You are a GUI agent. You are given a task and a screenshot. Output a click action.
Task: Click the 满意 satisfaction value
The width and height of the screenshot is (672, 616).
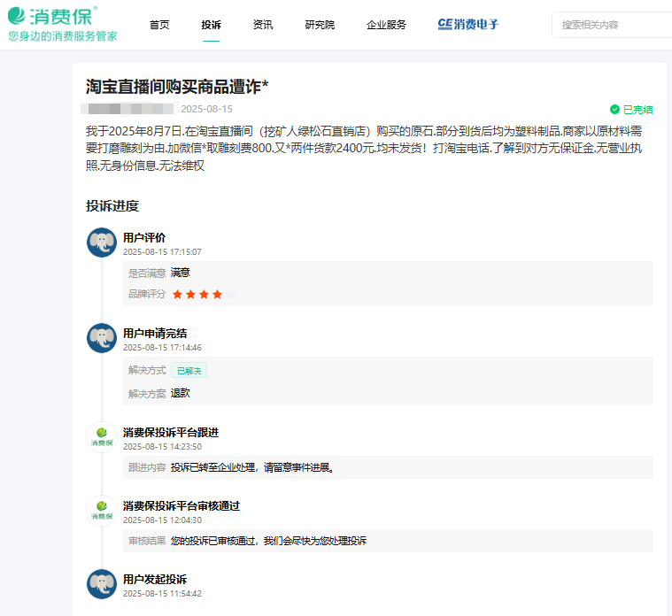click(181, 273)
